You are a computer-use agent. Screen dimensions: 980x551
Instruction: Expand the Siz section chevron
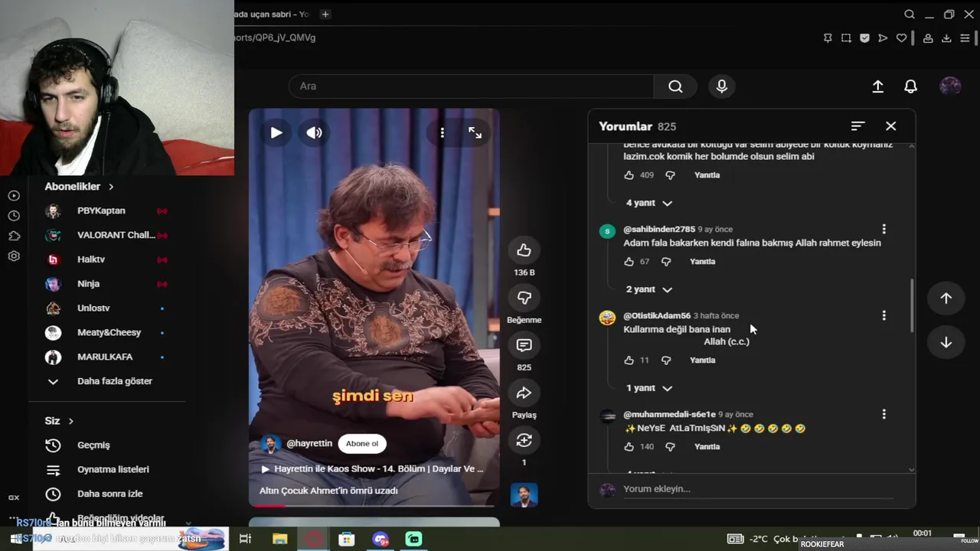click(x=71, y=421)
